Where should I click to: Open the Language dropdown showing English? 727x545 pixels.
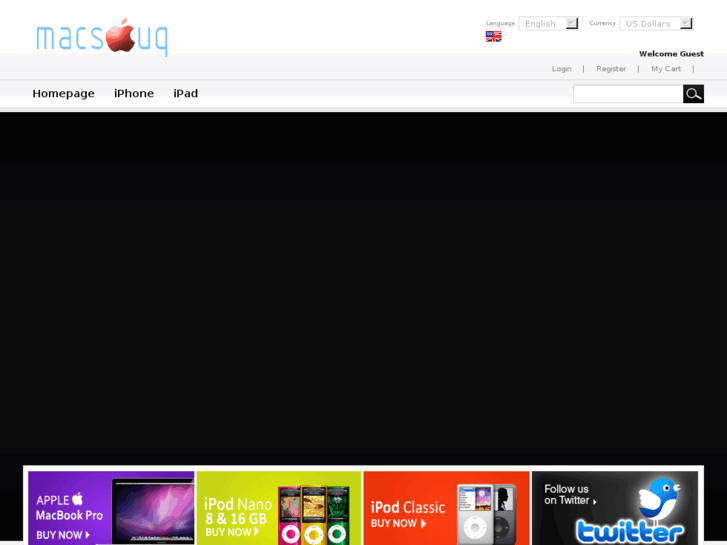coord(548,23)
